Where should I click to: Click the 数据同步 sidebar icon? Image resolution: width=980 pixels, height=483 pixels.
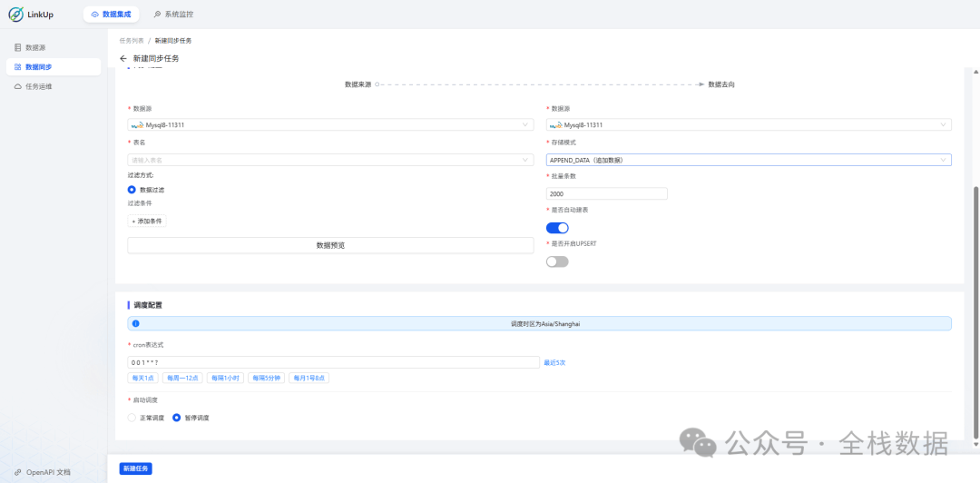coord(18,67)
